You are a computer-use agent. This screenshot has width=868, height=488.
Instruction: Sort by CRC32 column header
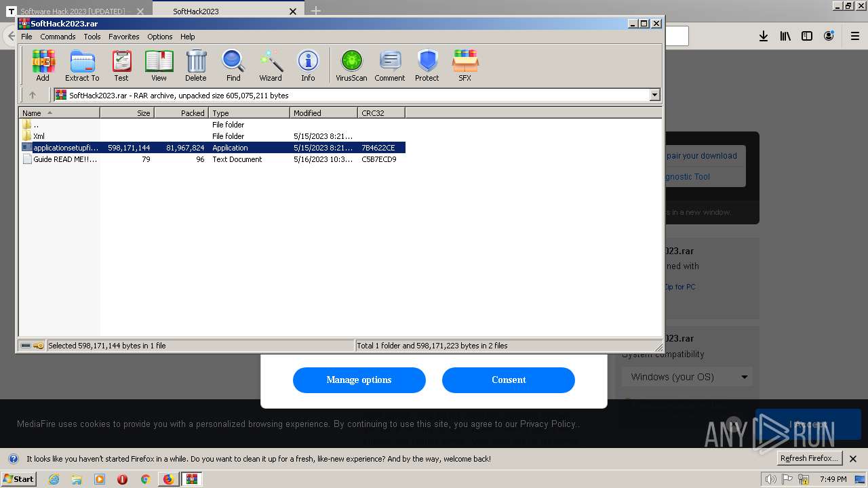[382, 113]
